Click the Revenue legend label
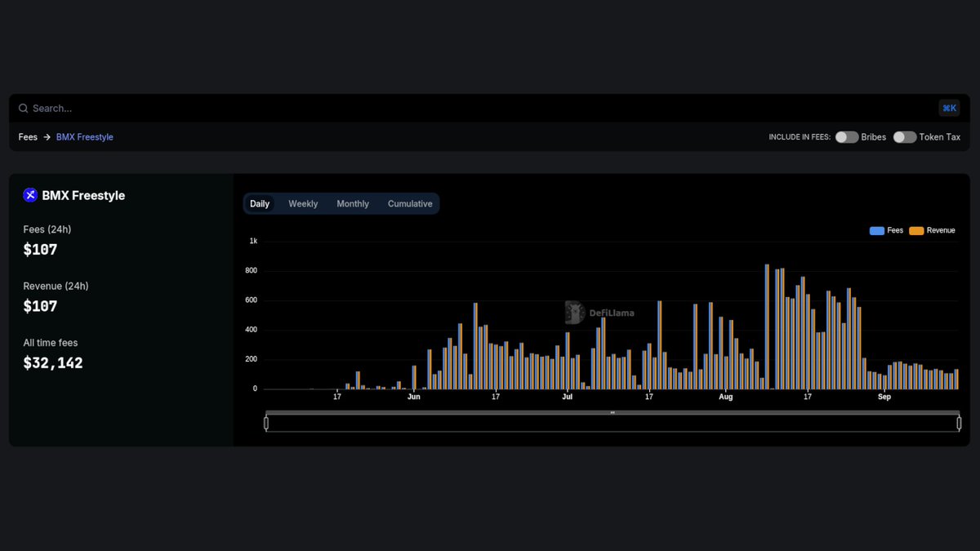Screen dimensions: 980x551 click(941, 231)
